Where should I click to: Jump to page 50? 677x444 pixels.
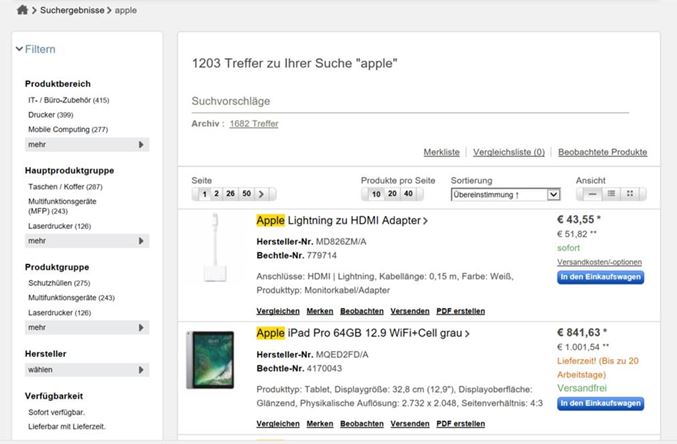click(247, 194)
